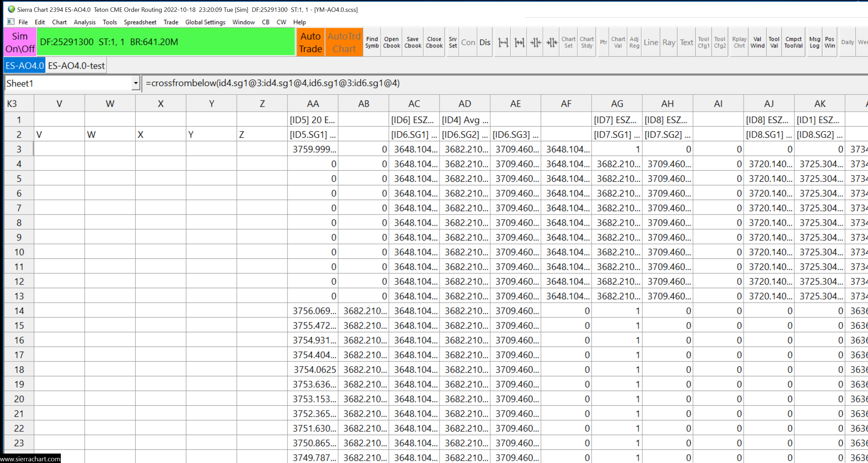
Task: Open the Spreadsheet menu
Action: click(x=140, y=22)
